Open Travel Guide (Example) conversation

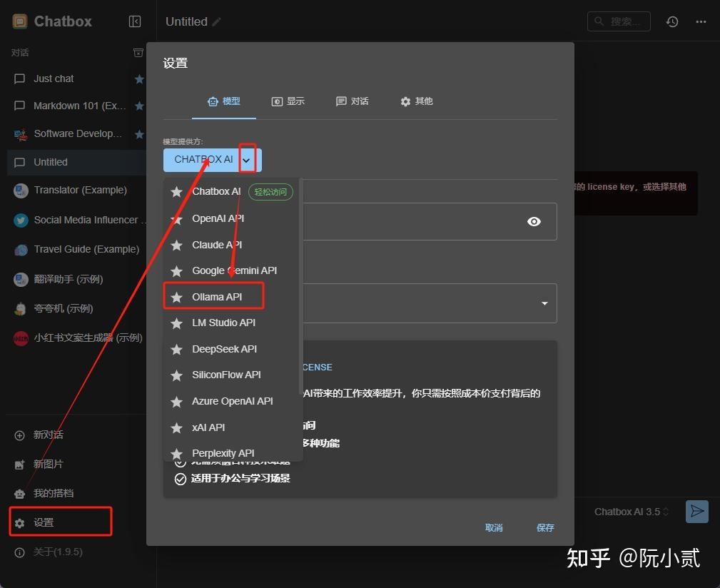pos(76,249)
